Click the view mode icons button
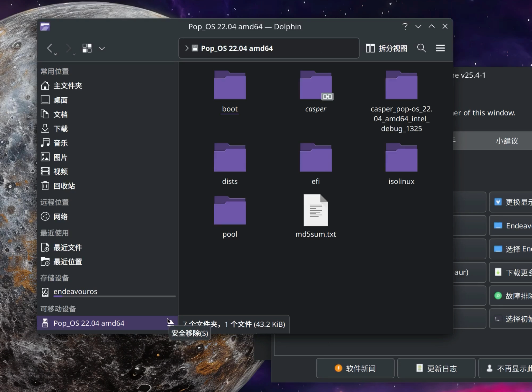This screenshot has height=392, width=532. 87,48
